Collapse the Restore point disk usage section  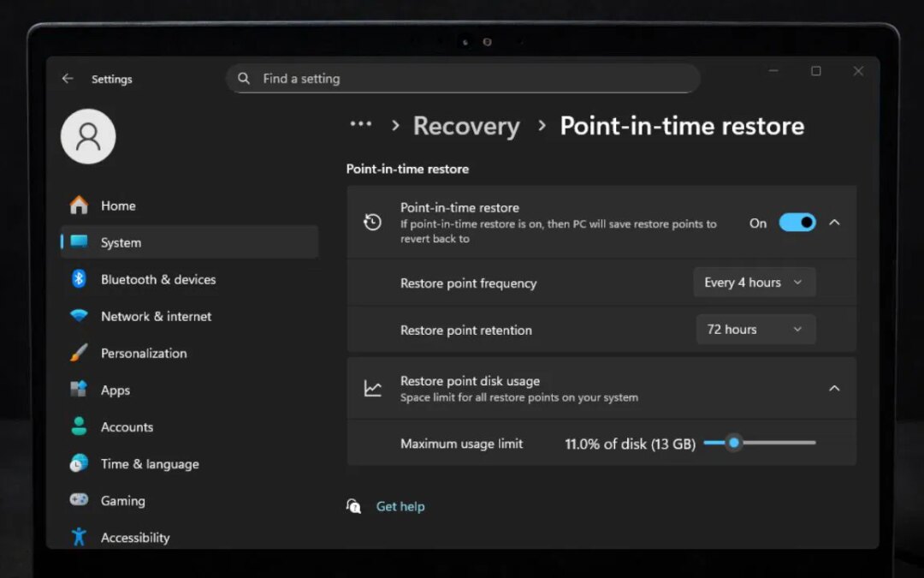click(834, 387)
